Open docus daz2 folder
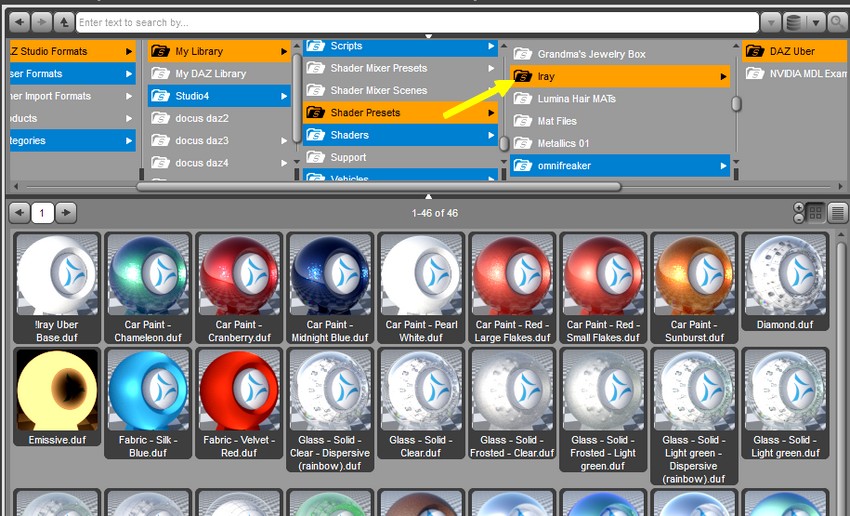The image size is (850, 516). point(219,118)
